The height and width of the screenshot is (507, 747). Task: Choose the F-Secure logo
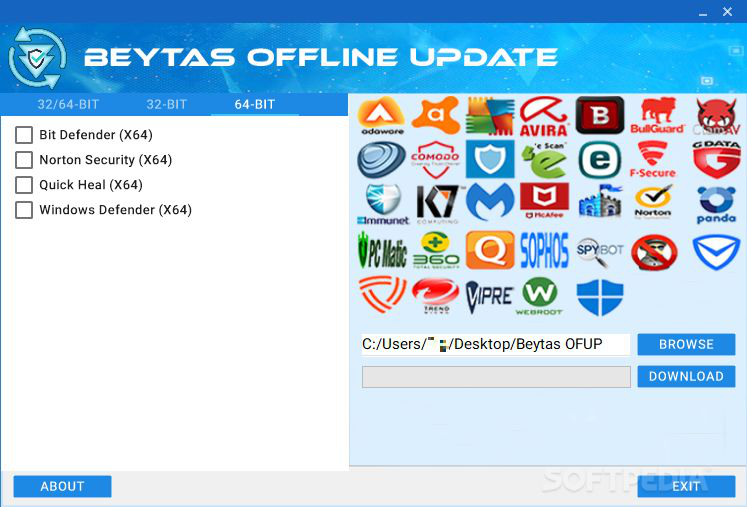coord(653,160)
